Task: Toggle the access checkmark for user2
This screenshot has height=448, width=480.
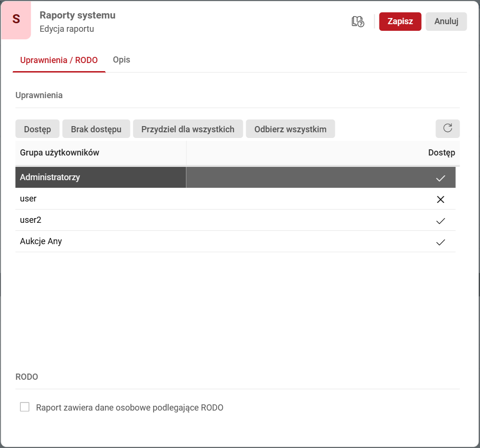Action: pos(440,221)
